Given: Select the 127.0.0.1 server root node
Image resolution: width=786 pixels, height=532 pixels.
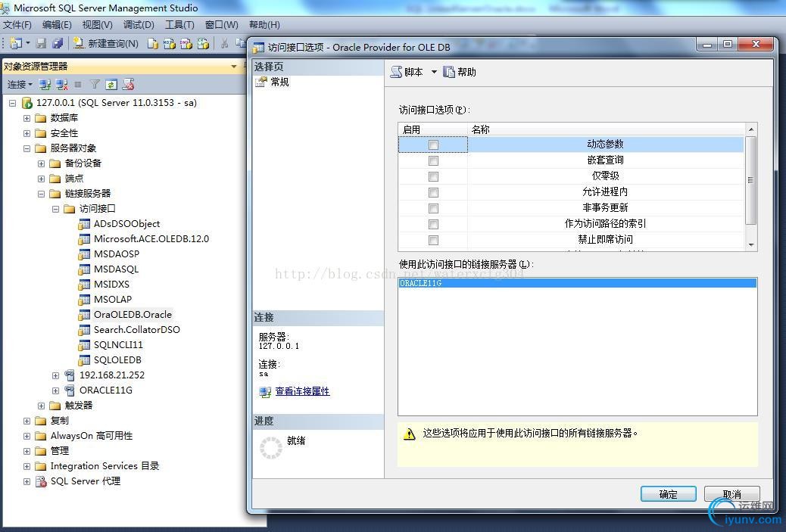Looking at the screenshot, I should (117, 103).
